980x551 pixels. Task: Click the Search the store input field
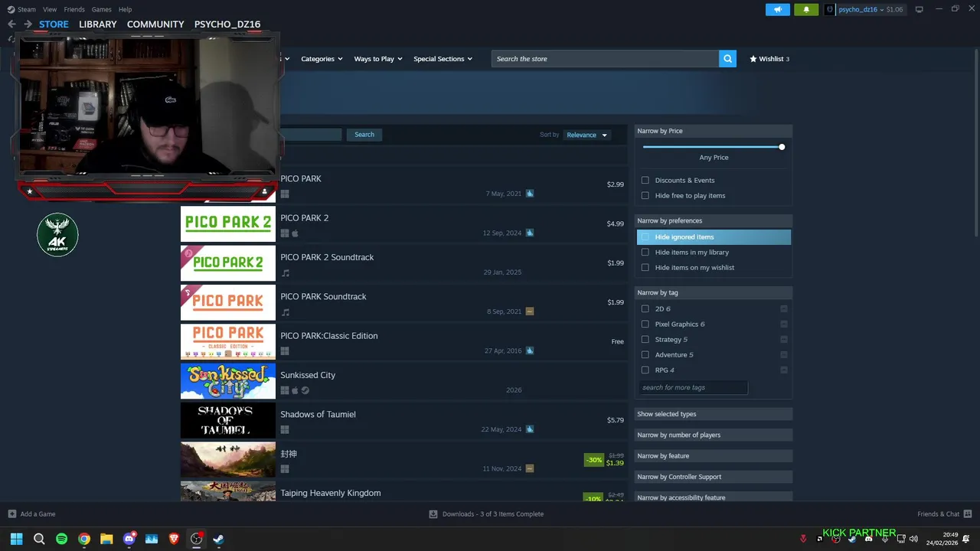pyautogui.click(x=605, y=59)
